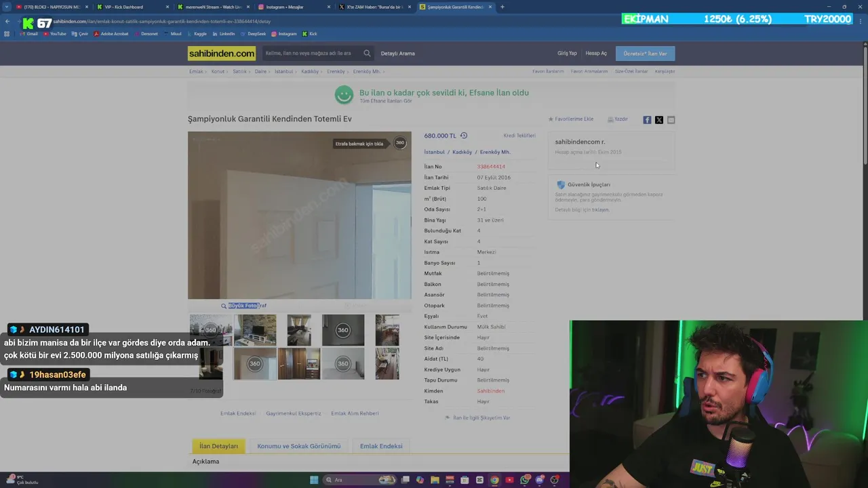Open Discord from taskbar
Screen dimensions: 868x488
coord(540,480)
